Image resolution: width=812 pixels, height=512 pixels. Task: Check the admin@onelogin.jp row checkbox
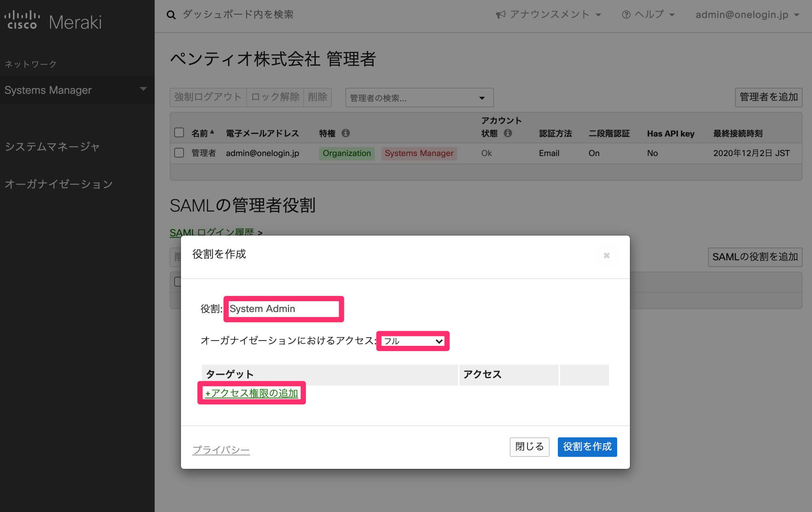179,153
